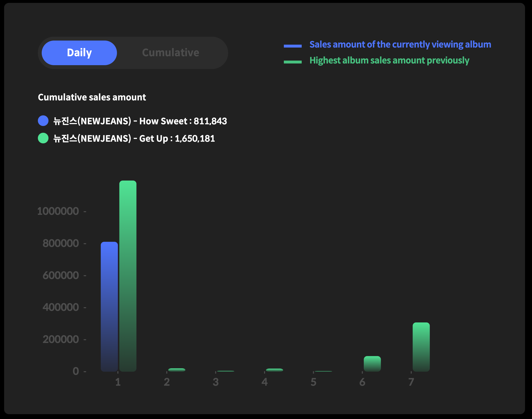The height and width of the screenshot is (419, 532).
Task: Switch to the Daily view toggle
Action: tap(79, 53)
